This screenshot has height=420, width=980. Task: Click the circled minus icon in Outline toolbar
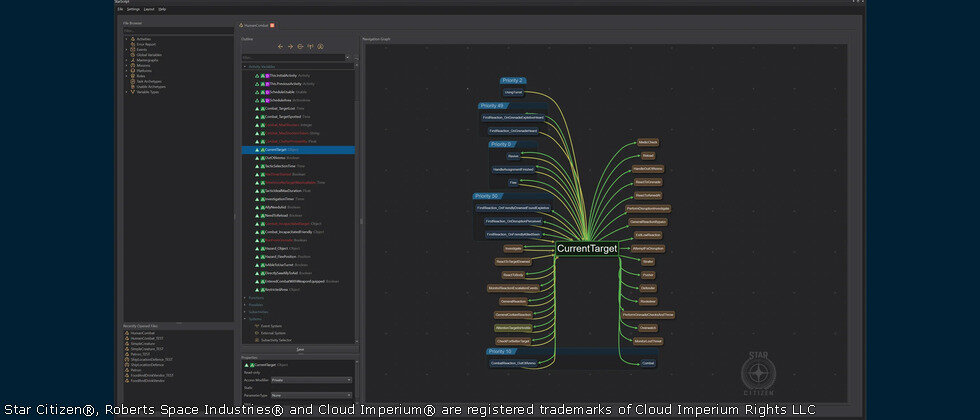300,46
